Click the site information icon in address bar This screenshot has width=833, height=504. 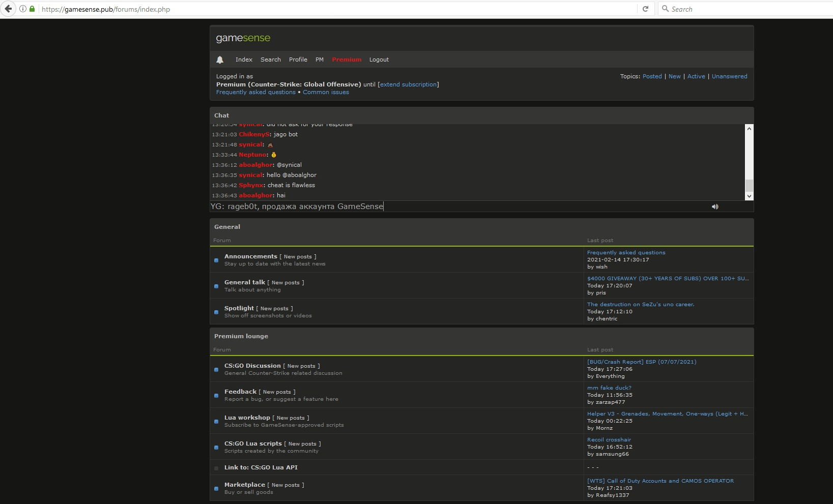pyautogui.click(x=23, y=9)
